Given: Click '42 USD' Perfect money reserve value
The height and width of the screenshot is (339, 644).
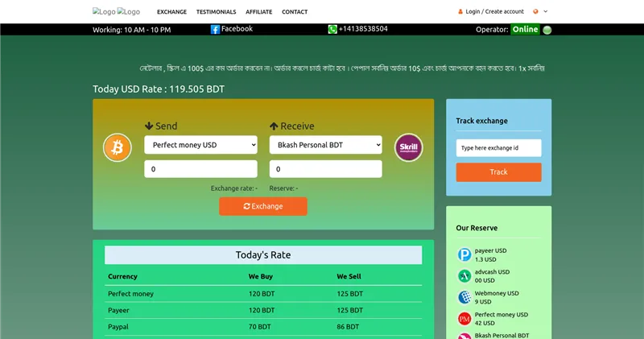Looking at the screenshot, I should [x=485, y=323].
